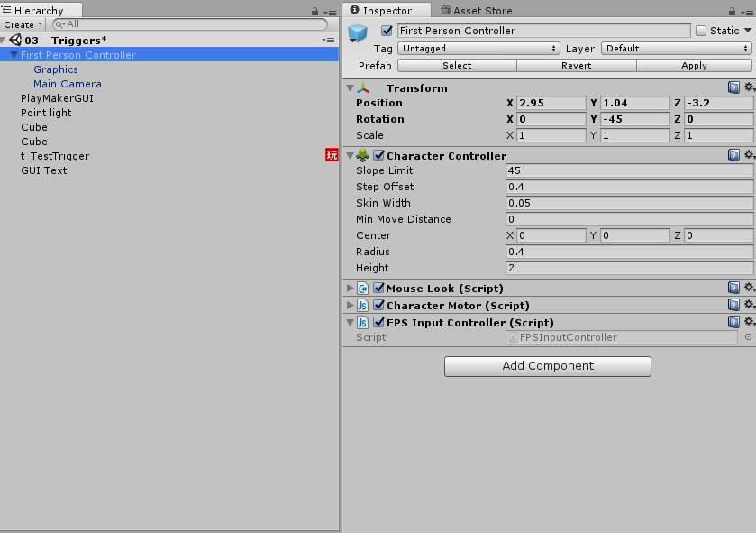756x533 pixels.
Task: Click the Height field value 2
Action: point(629,268)
